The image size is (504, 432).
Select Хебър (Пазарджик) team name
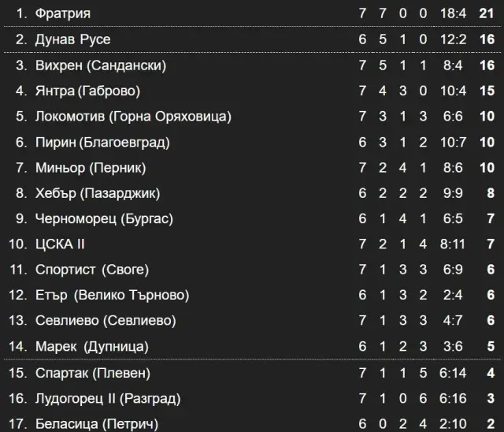[x=98, y=193]
